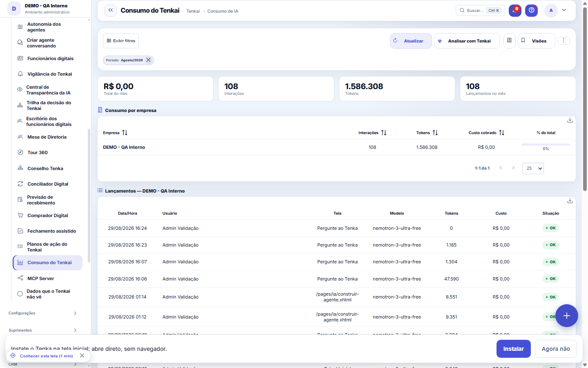588x368 pixels.
Task: Install the app with Instalar button
Action: point(513,349)
